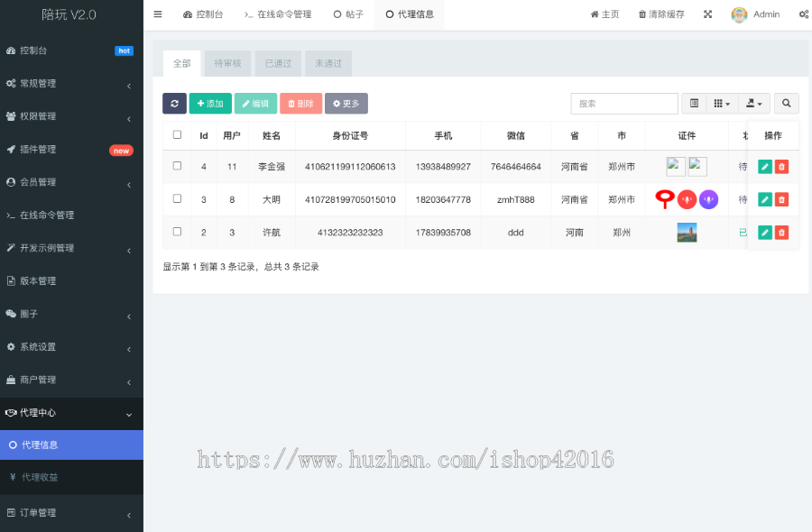This screenshot has width=812, height=532.
Task: Click the green 添加 add button
Action: pos(210,104)
